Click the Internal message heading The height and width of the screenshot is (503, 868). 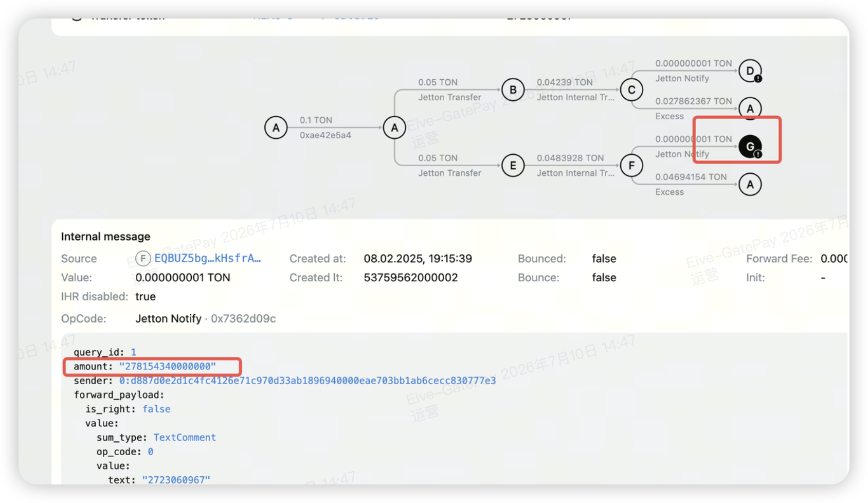[105, 237]
